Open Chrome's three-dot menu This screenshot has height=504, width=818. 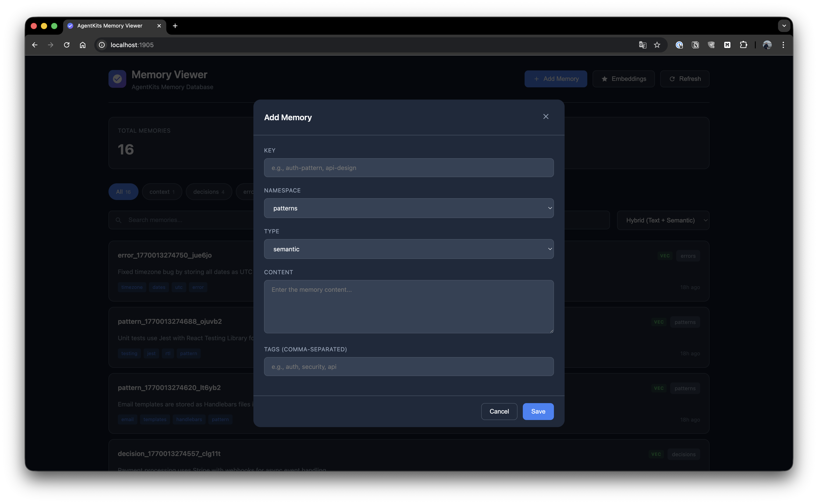[783, 45]
